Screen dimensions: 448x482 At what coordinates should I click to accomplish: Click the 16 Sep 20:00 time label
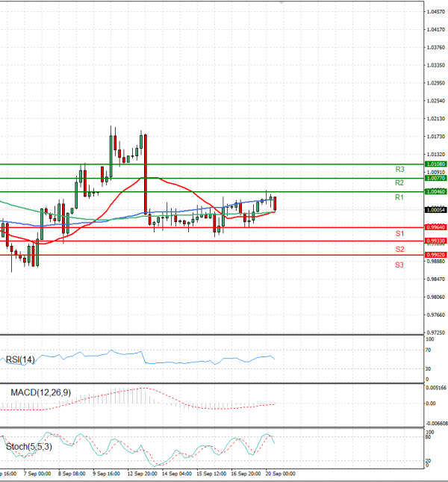pyautogui.click(x=246, y=474)
